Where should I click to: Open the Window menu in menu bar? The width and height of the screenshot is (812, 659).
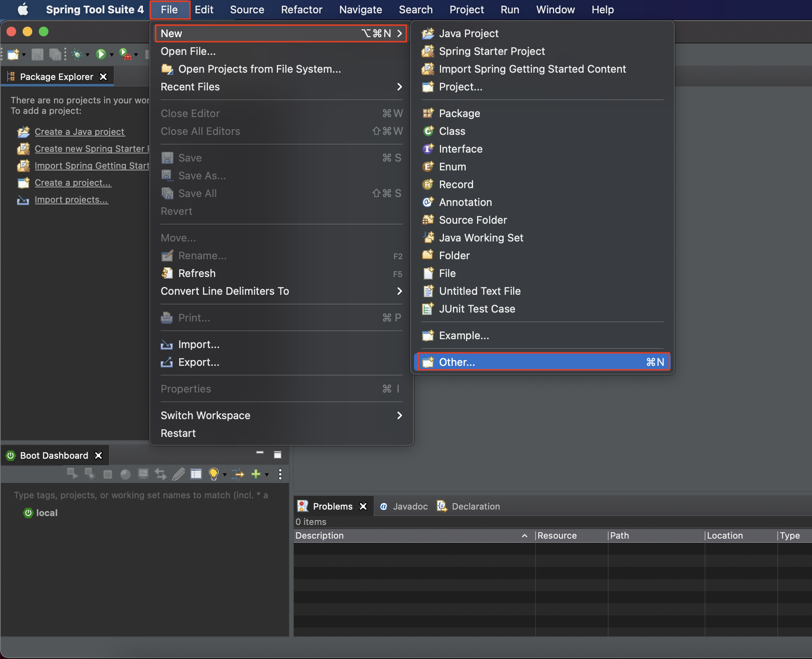(555, 10)
